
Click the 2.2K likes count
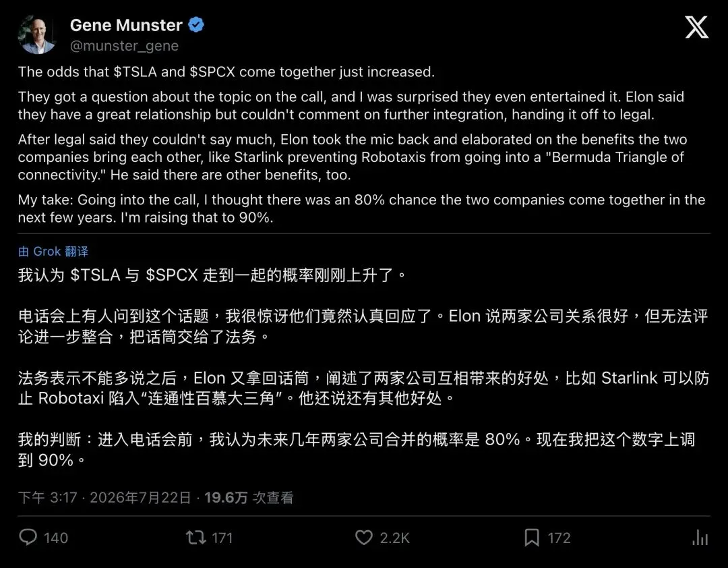click(394, 538)
